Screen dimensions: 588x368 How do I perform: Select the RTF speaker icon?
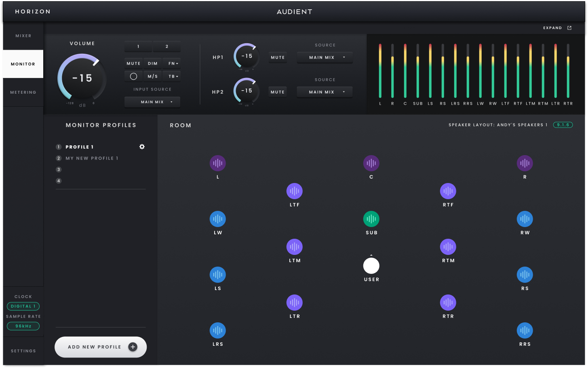[448, 191]
